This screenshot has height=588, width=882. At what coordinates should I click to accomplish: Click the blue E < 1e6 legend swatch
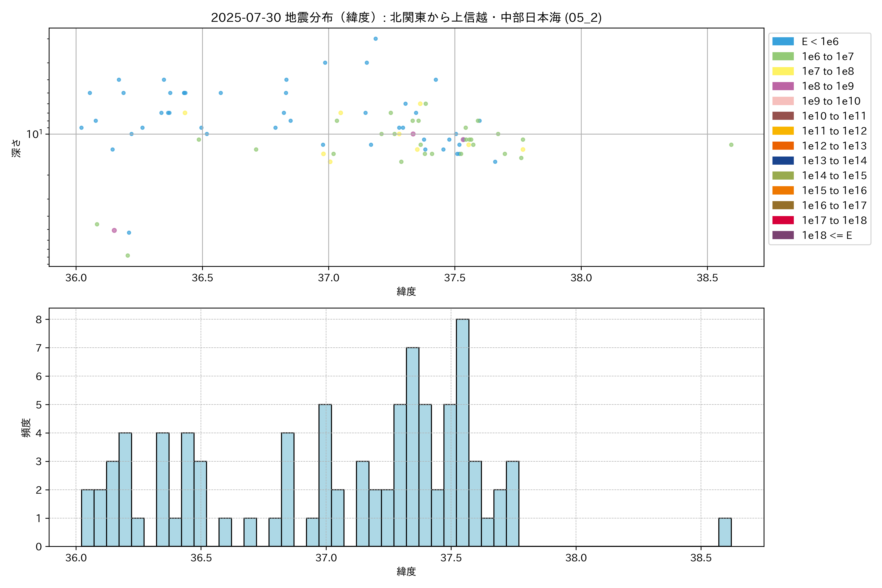783,42
